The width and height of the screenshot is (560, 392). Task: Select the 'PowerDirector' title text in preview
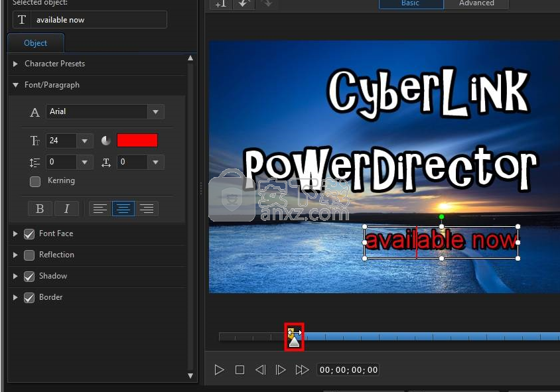tap(391, 169)
